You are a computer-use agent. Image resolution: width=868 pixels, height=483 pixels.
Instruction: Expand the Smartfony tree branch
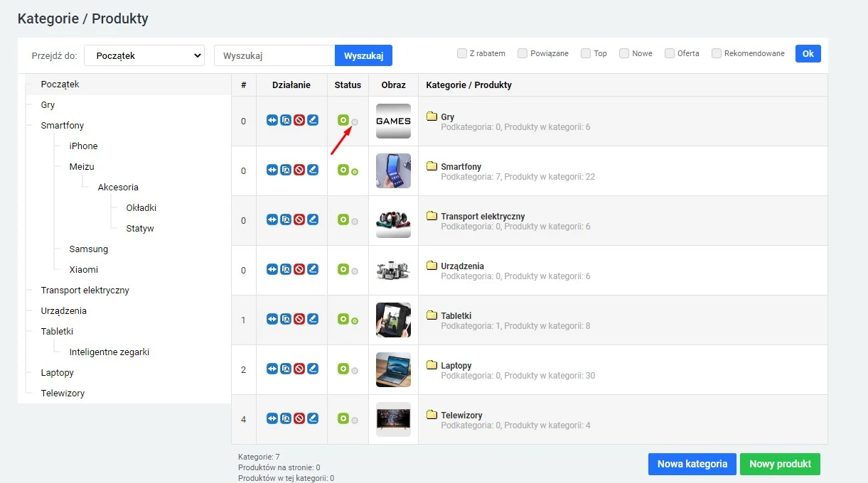tap(63, 125)
